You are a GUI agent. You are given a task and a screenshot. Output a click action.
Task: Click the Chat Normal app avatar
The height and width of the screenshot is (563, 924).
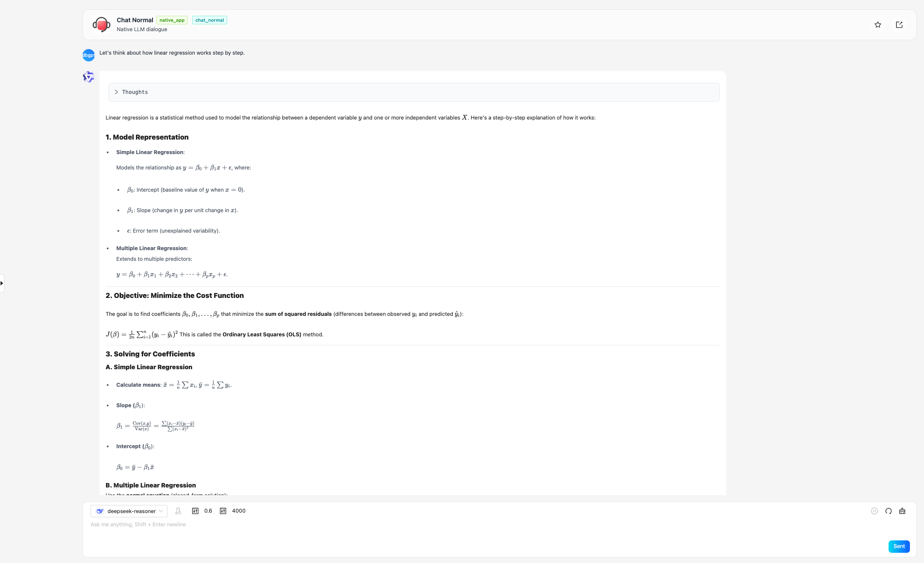pos(102,25)
